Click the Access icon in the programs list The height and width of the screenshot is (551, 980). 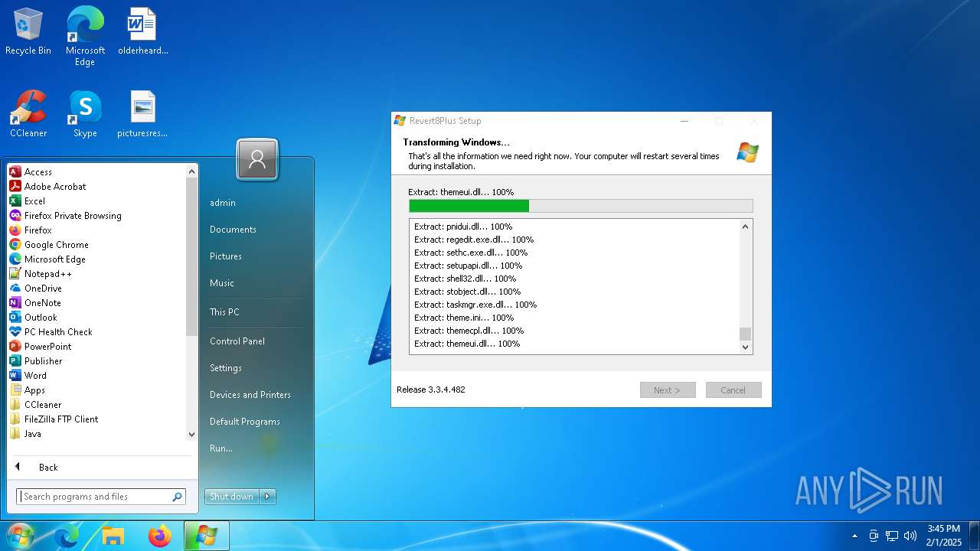click(15, 172)
